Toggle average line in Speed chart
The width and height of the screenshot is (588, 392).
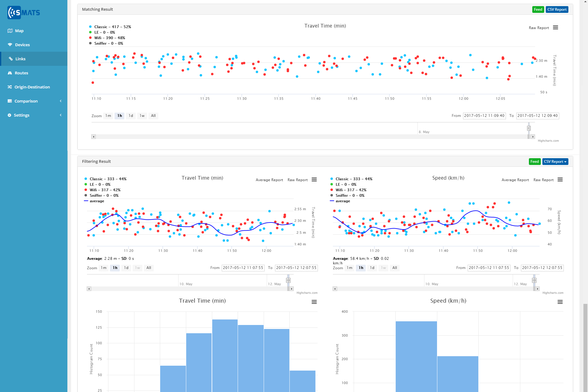click(340, 201)
